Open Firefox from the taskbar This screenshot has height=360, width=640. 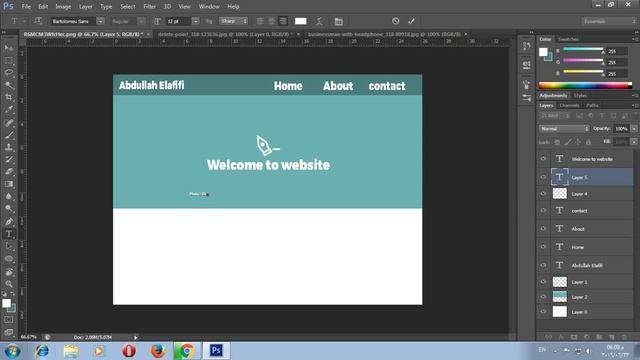[158, 351]
